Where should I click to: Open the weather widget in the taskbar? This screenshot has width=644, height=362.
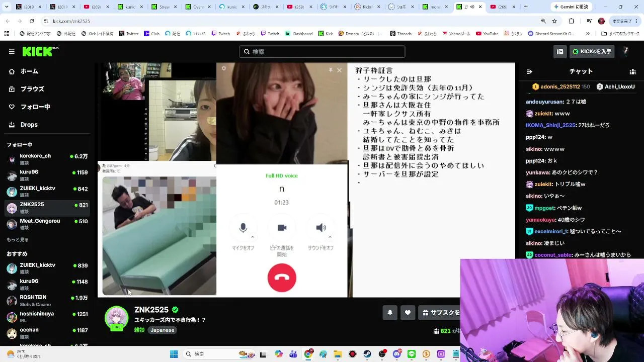[23, 354]
